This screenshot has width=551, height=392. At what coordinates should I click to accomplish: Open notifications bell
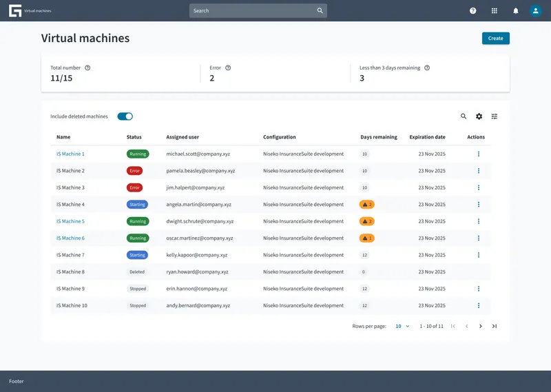coord(515,10)
